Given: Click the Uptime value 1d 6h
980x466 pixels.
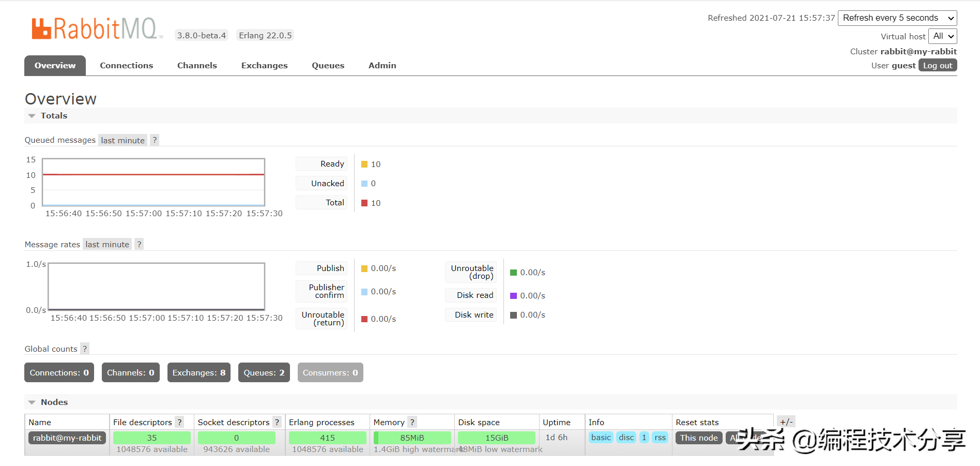Looking at the screenshot, I should point(556,438).
